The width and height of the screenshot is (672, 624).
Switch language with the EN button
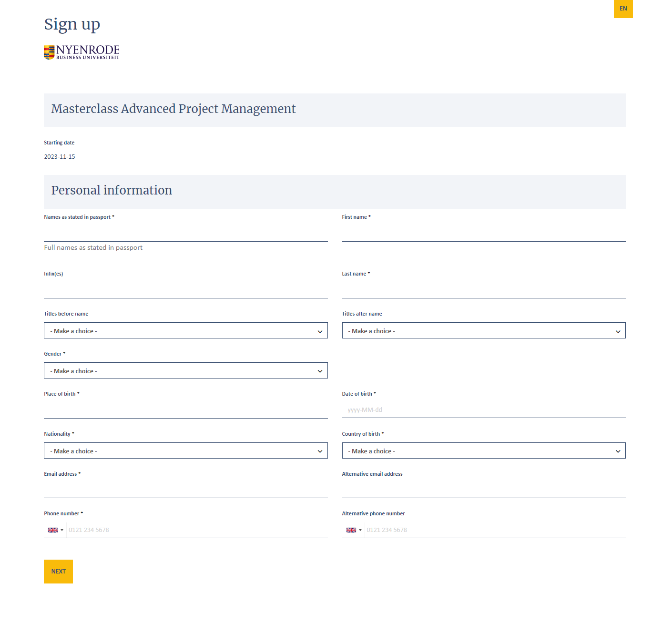coord(623,9)
